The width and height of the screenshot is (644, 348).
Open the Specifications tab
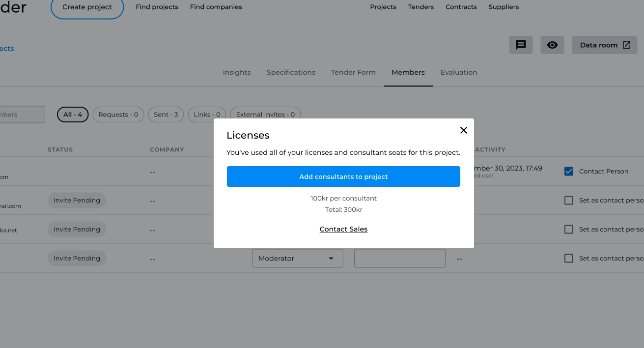(x=291, y=72)
